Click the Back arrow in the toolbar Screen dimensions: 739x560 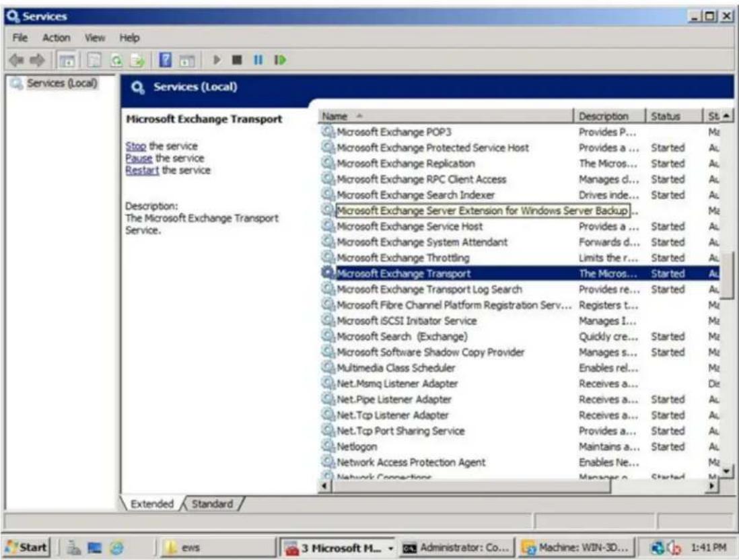click(x=16, y=60)
